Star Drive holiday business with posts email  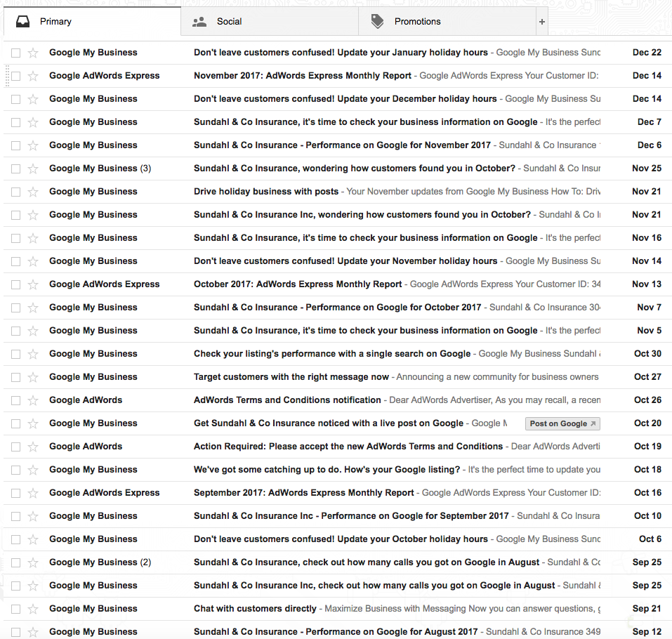[x=33, y=192]
